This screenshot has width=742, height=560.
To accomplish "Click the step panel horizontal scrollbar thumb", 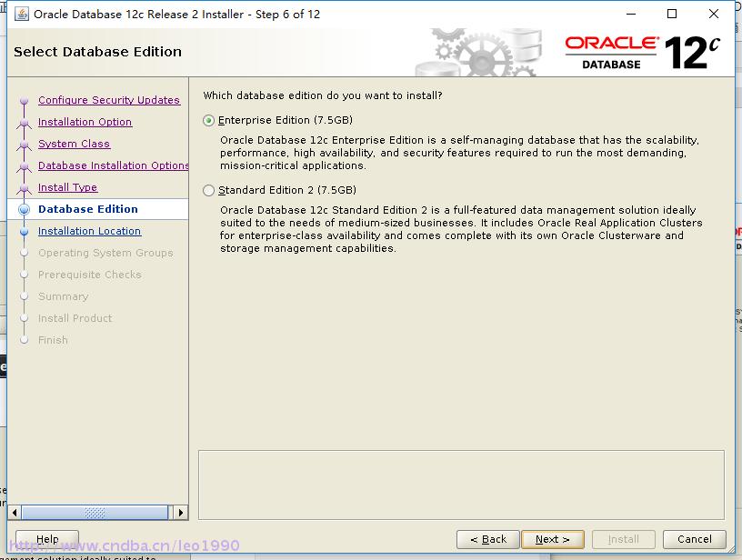I will [x=95, y=512].
